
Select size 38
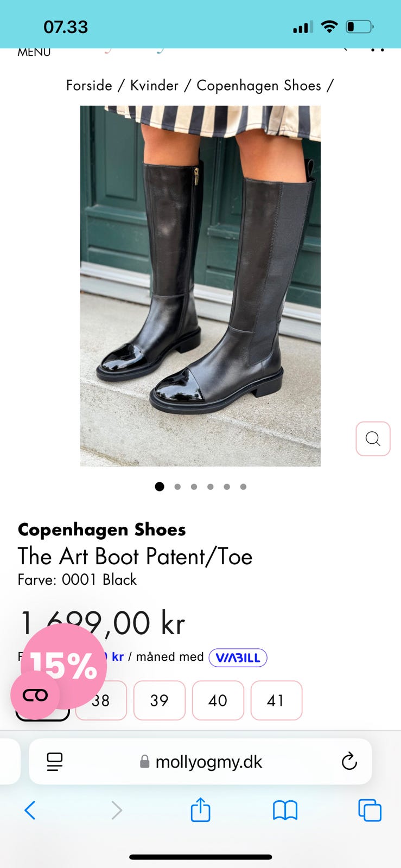coord(101,700)
